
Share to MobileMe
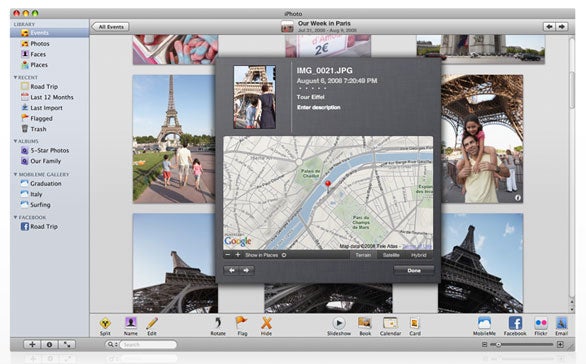click(484, 326)
